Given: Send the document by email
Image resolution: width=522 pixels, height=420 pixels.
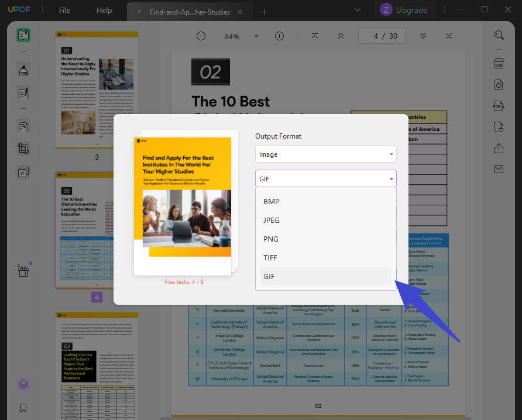Looking at the screenshot, I should coord(499,169).
